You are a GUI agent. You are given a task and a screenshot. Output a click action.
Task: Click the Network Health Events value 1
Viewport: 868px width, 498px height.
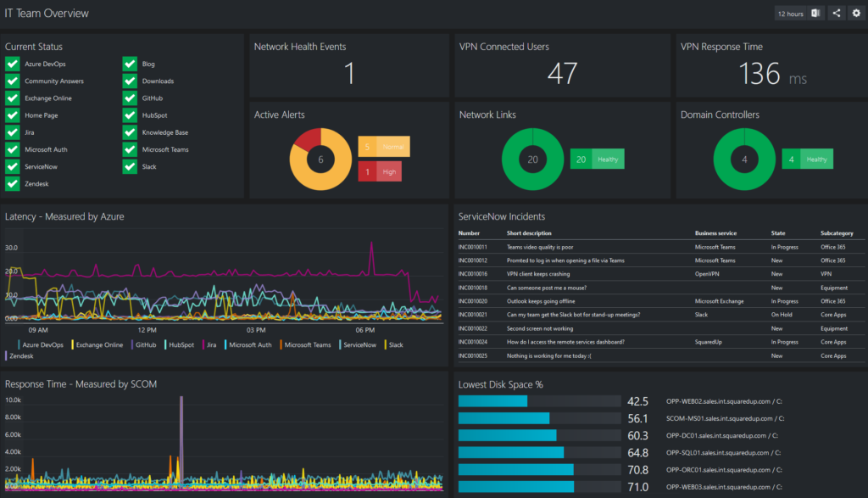coord(349,73)
